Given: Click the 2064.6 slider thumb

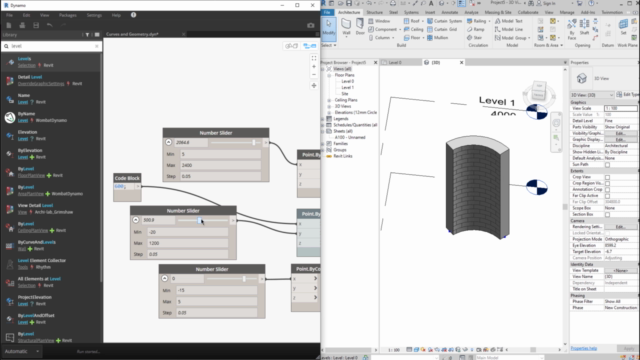Looking at the screenshot, I should [x=254, y=142].
